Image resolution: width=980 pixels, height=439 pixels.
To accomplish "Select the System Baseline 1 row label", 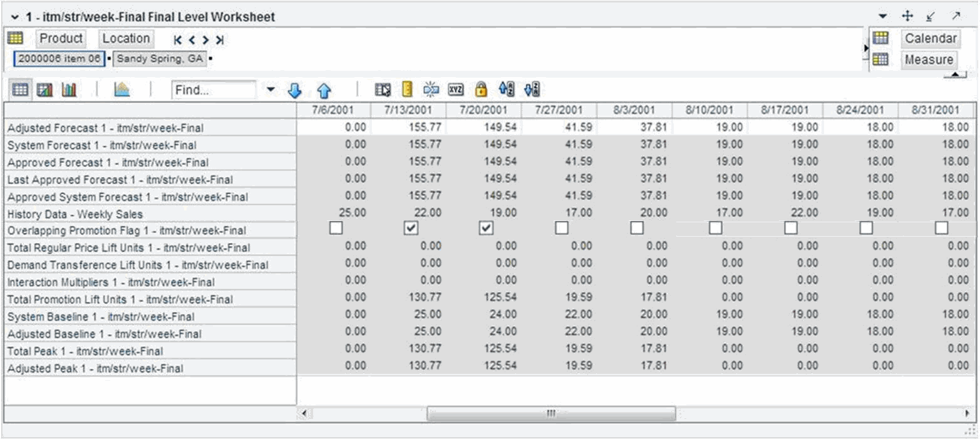I will [150, 317].
